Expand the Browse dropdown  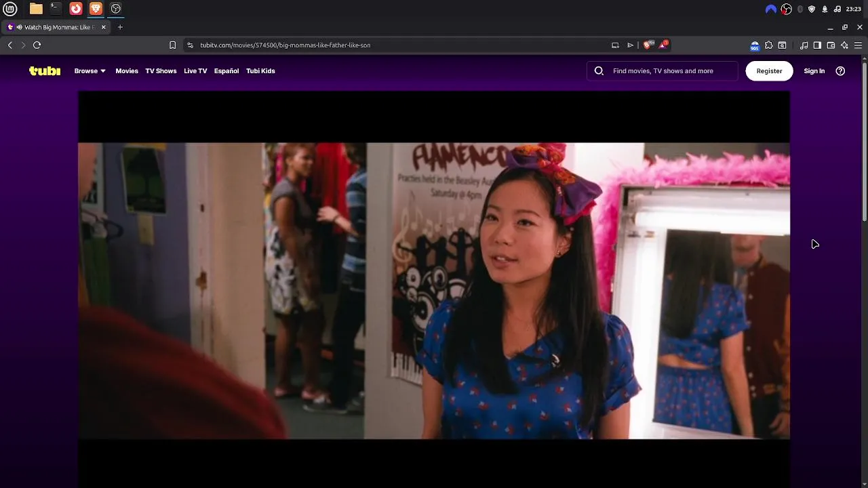pos(90,71)
